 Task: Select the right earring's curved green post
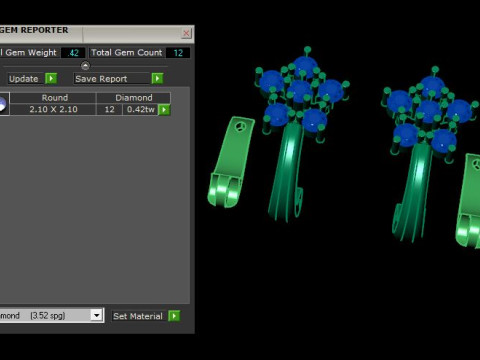coord(413,192)
